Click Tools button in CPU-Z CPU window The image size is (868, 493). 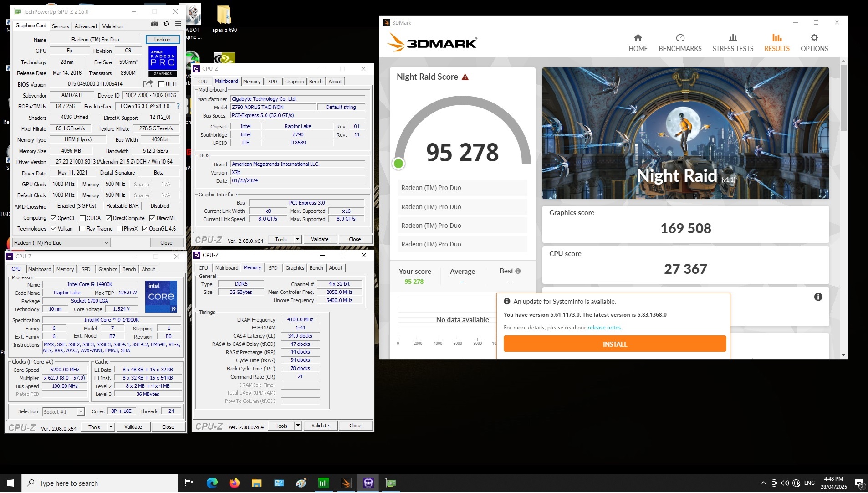click(94, 427)
